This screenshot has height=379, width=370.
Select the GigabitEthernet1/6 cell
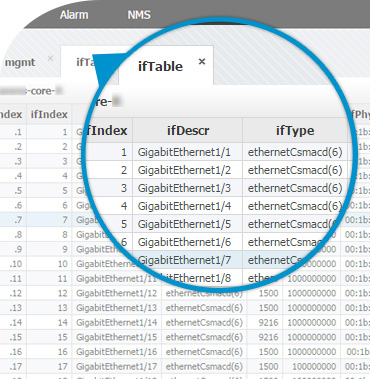point(188,242)
